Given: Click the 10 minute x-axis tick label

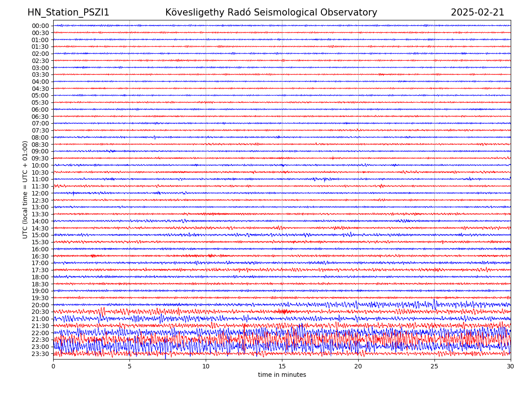Looking at the screenshot, I should point(206,367).
